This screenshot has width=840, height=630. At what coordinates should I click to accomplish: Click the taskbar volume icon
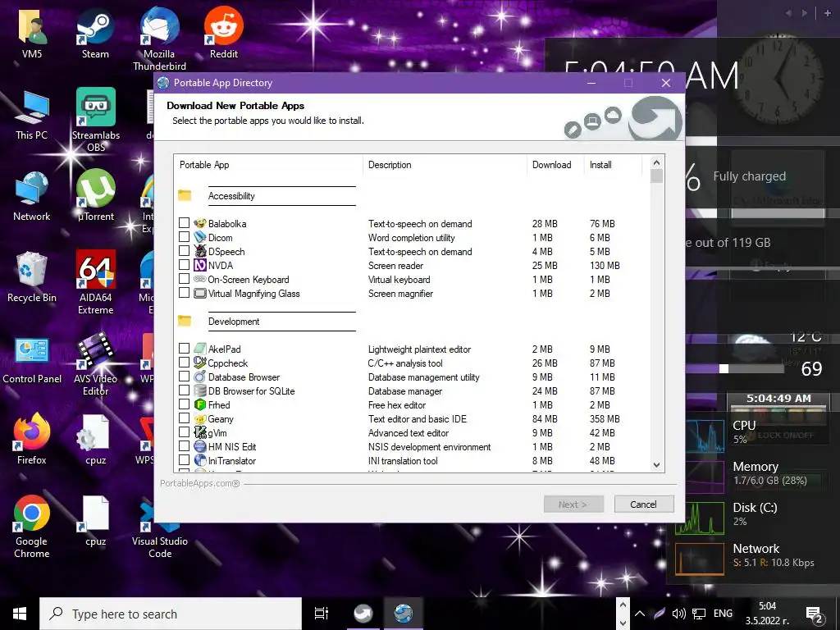pos(678,614)
